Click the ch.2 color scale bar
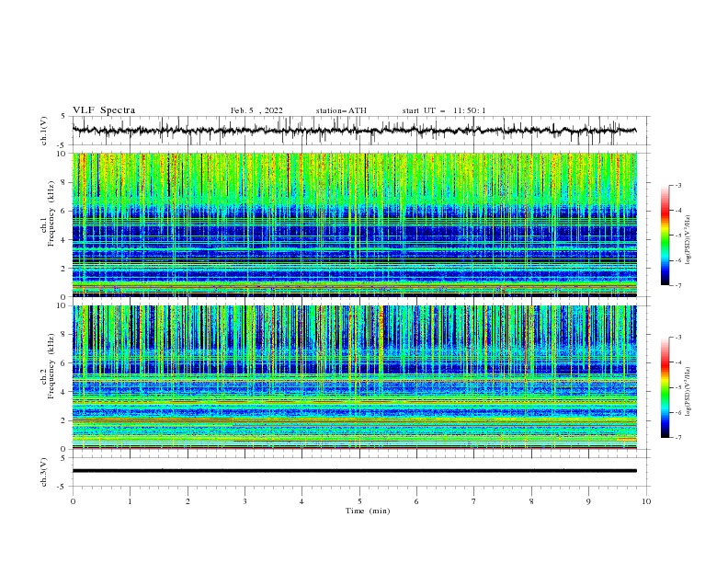 tap(665, 387)
